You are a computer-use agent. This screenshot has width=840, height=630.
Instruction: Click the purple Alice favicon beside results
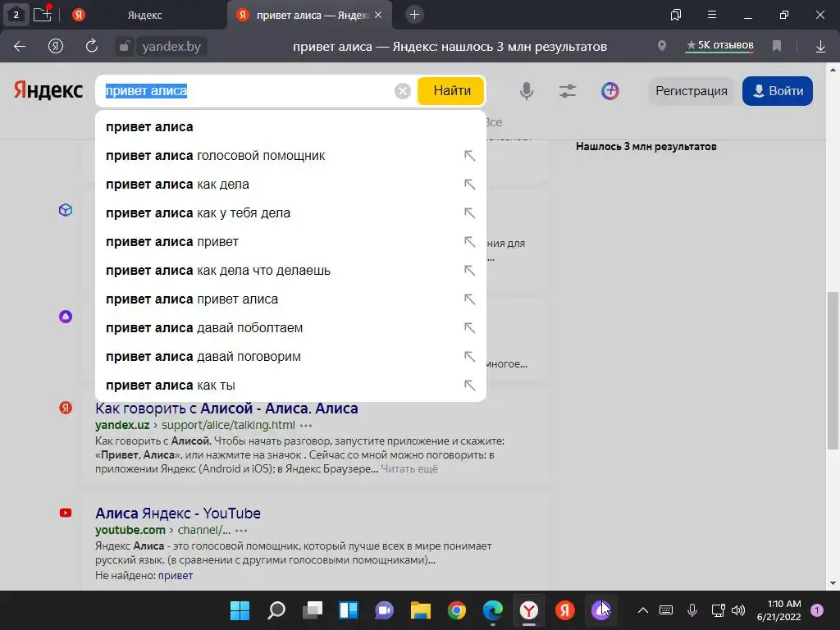coord(66,317)
